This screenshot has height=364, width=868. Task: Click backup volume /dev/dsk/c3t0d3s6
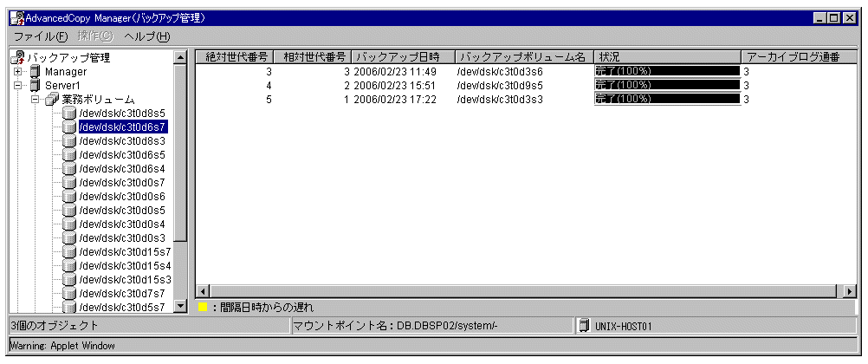[501, 71]
